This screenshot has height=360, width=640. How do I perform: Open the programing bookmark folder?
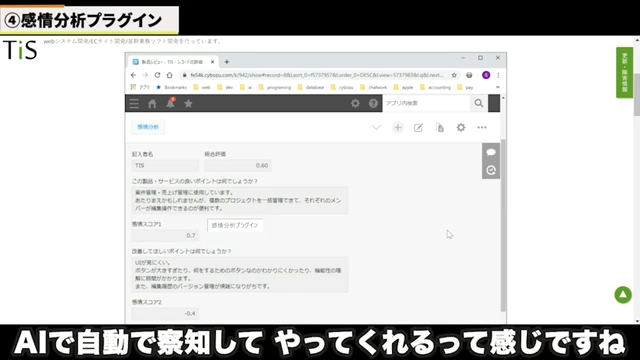[x=275, y=87]
